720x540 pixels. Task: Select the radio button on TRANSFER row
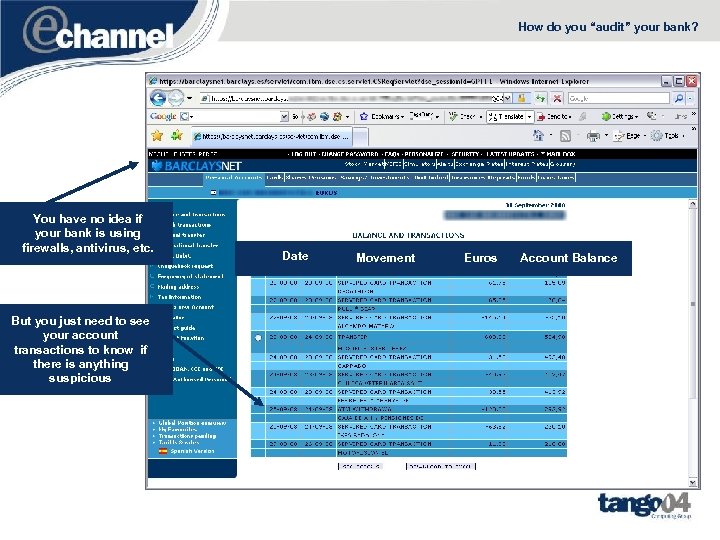click(x=258, y=338)
